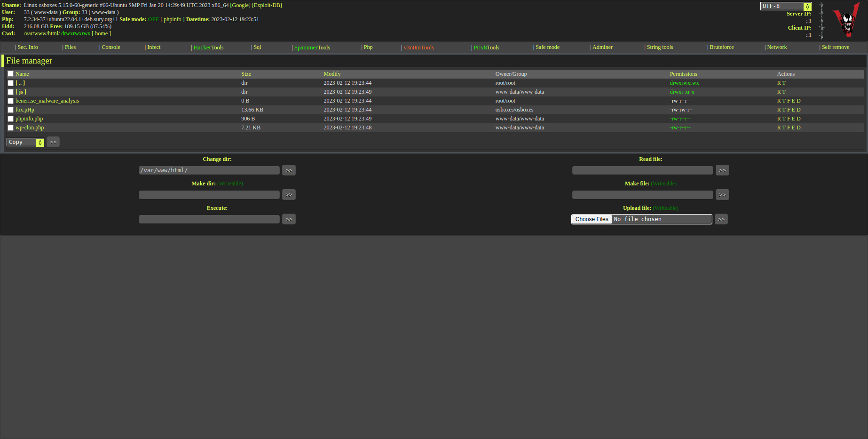Submit the Change dir arrow button
Screen dimensions: 868x439
[289, 170]
